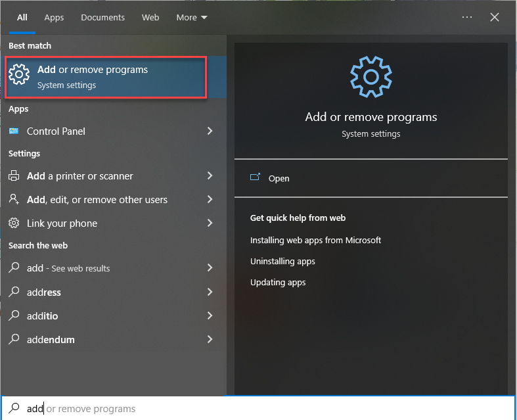This screenshot has height=420, width=517.
Task: Click Open in the preview pane
Action: pyautogui.click(x=371, y=178)
